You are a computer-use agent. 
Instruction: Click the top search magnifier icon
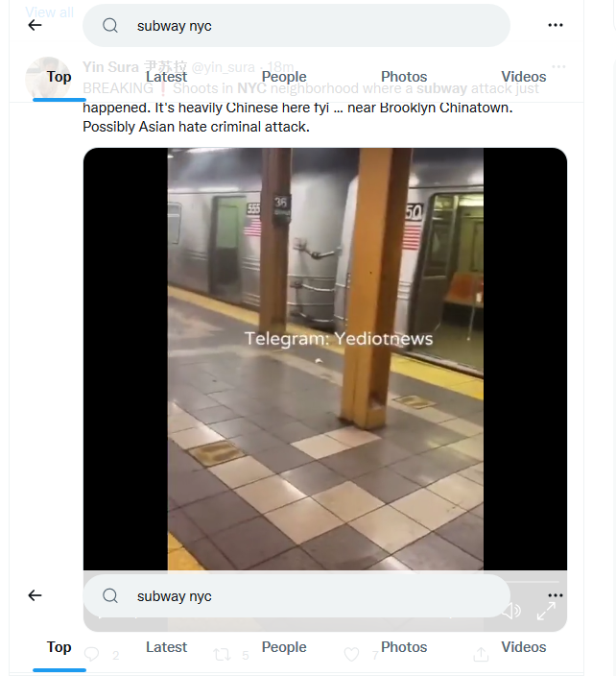pos(110,25)
